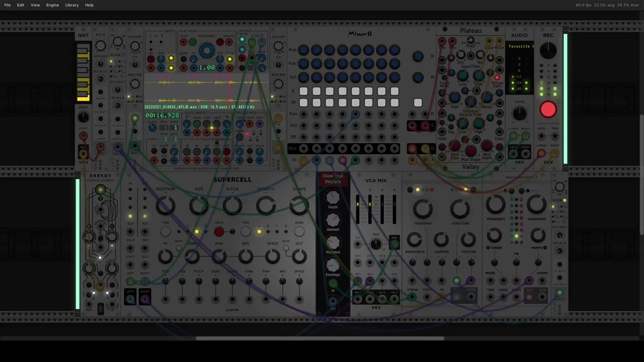This screenshot has width=644, height=362.
Task: Click the Simpliciter rec button
Action: (150, 59)
